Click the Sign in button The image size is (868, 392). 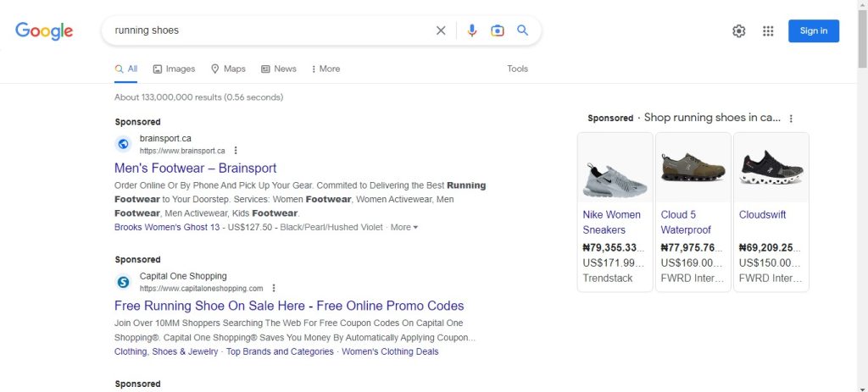[813, 31]
